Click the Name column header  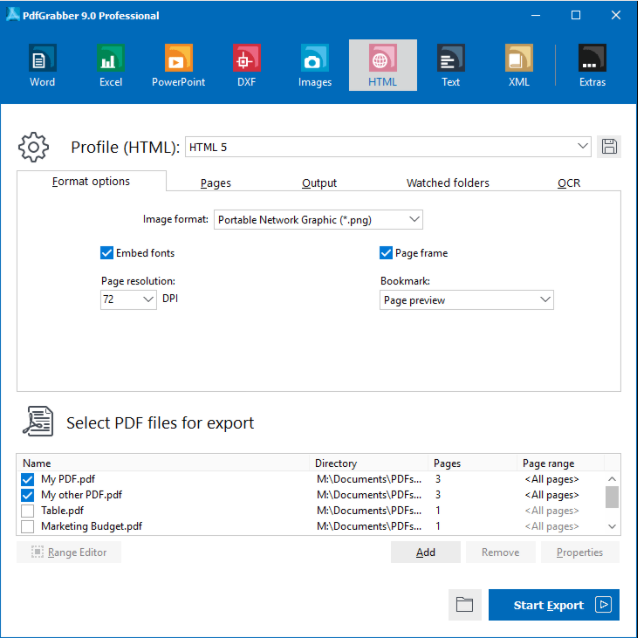point(163,463)
